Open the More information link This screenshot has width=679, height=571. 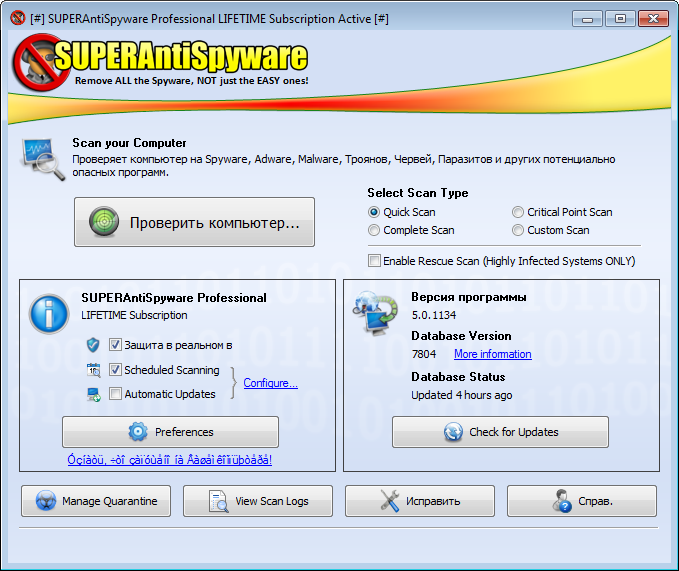[x=492, y=354]
